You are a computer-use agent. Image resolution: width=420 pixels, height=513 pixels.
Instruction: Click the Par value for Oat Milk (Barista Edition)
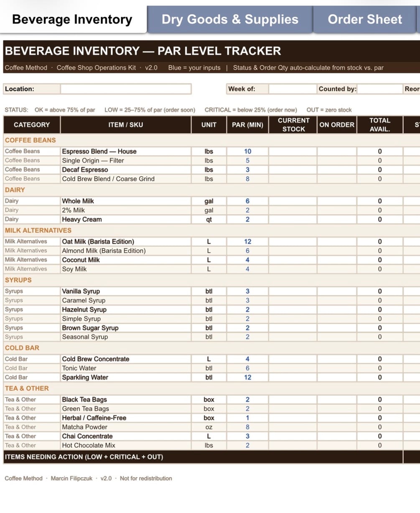pyautogui.click(x=247, y=242)
